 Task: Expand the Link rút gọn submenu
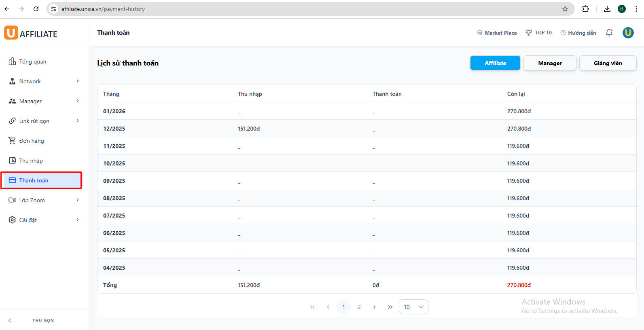(x=44, y=121)
